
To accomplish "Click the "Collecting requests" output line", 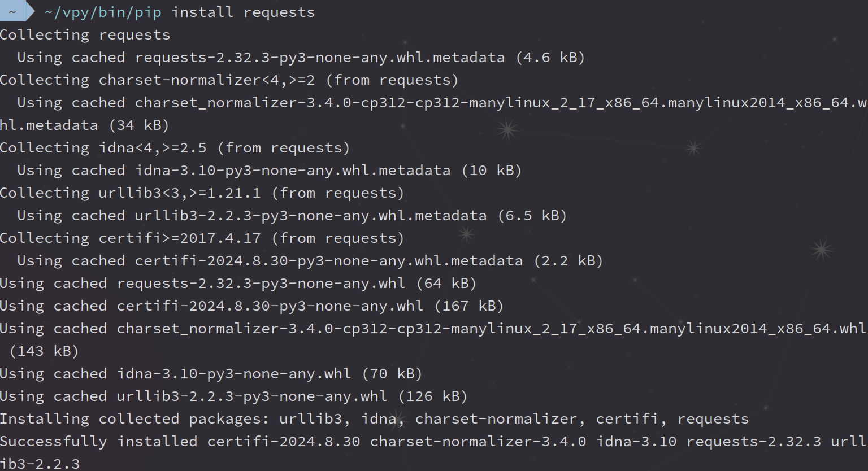I will point(85,35).
